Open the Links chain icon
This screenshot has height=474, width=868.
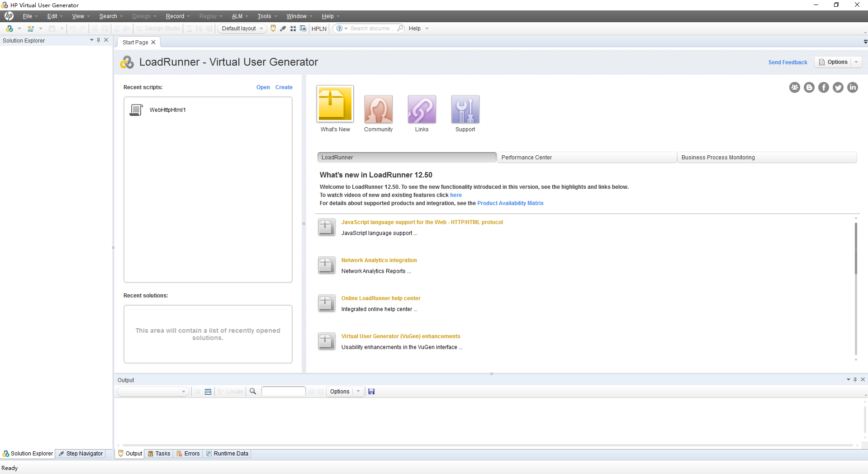pyautogui.click(x=422, y=109)
